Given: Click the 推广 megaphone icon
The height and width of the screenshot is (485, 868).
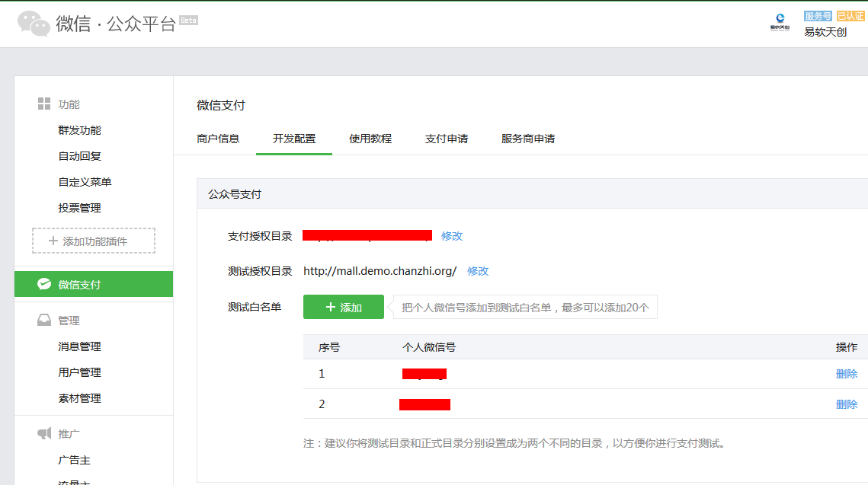Looking at the screenshot, I should pos(44,433).
